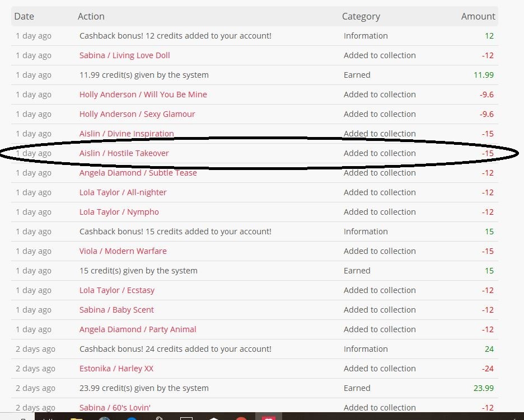Image resolution: width=524 pixels, height=420 pixels.
Task: Open Sabina / Baby Scent link
Action: pos(116,310)
